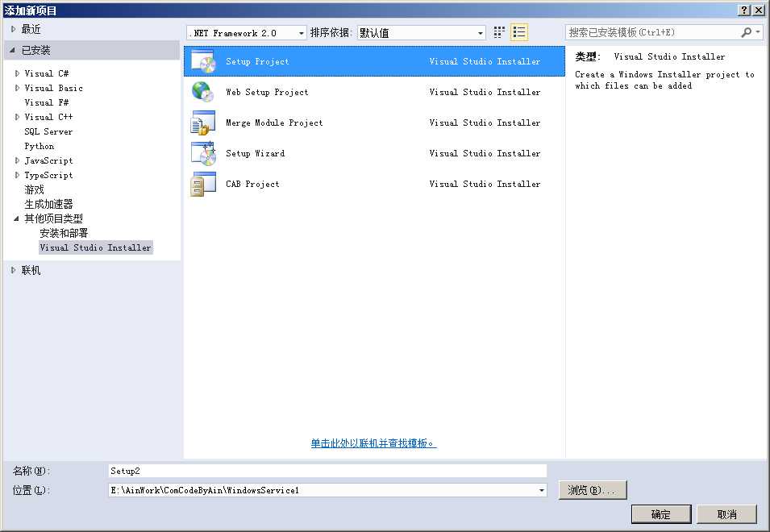
Task: Switch to medium icons list view
Action: pos(519,32)
